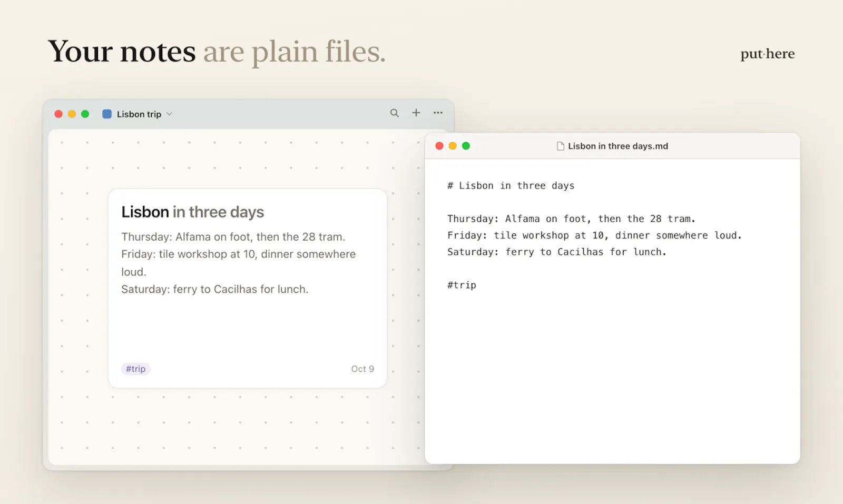Click the 'Saturday: ferry to Cacilhas' line in card
Screen dimensions: 843x504
215,289
